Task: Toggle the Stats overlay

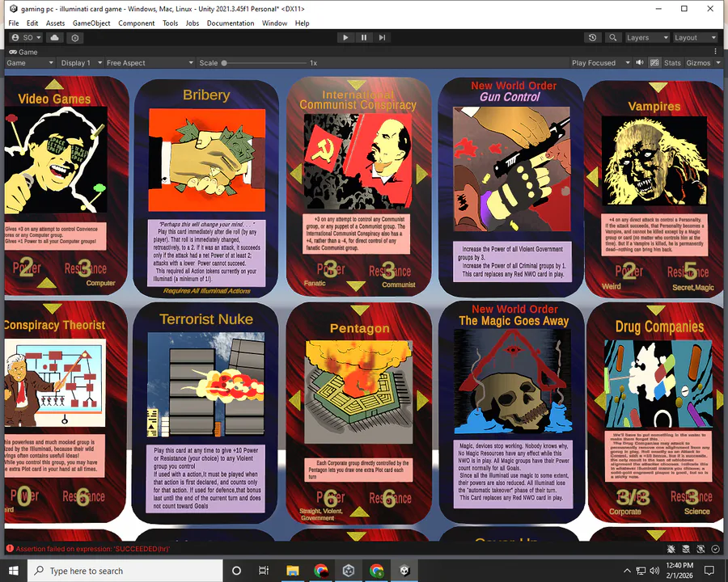Action: 672,63
